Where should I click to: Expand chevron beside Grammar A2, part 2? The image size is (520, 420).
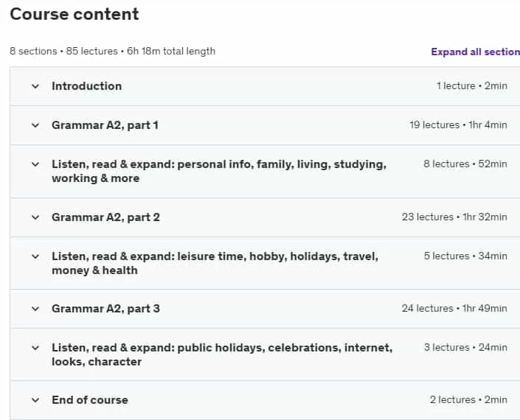click(35, 217)
